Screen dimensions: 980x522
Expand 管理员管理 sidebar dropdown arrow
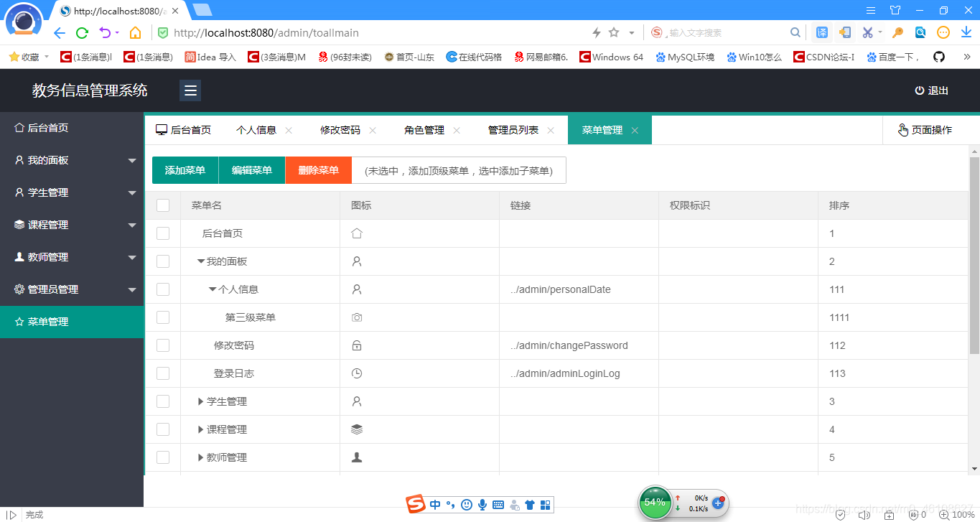click(132, 290)
